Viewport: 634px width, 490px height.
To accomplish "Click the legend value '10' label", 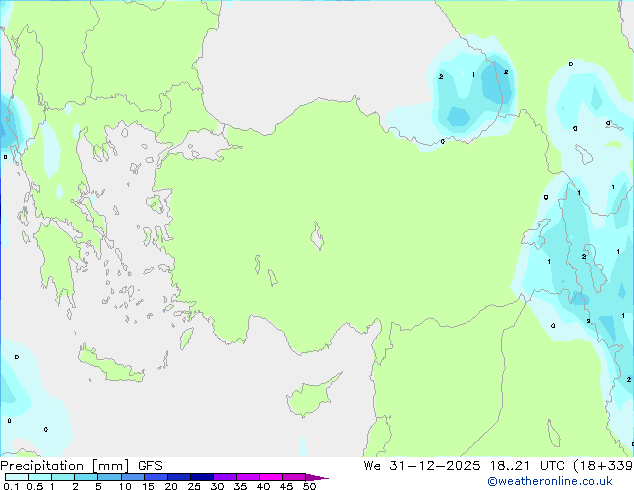I will [125, 486].
